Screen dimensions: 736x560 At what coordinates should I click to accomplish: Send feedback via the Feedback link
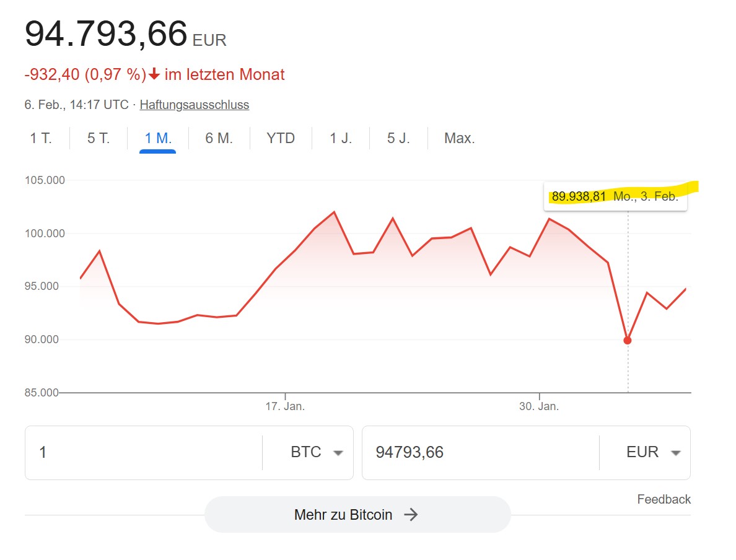point(664,499)
